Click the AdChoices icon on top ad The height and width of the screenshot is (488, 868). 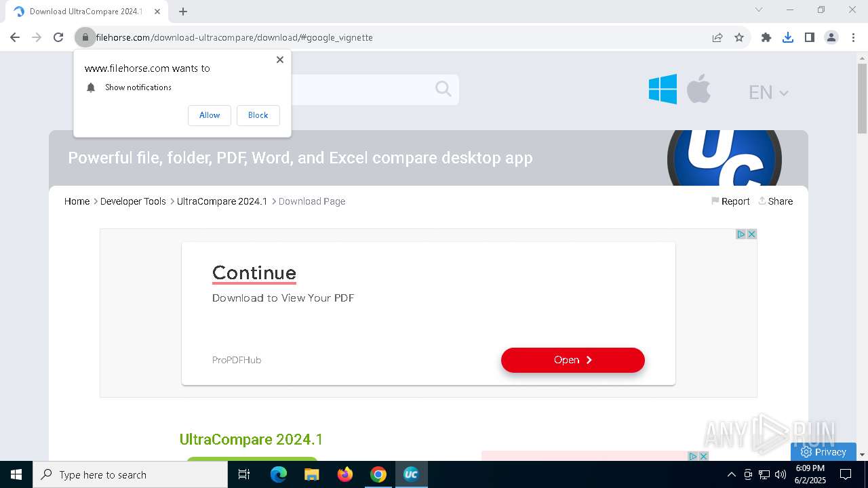tap(741, 234)
